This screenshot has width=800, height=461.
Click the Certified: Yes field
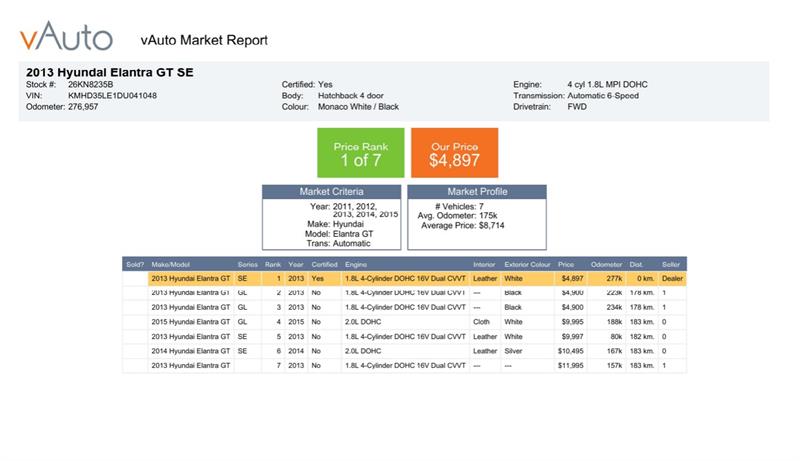coord(307,85)
